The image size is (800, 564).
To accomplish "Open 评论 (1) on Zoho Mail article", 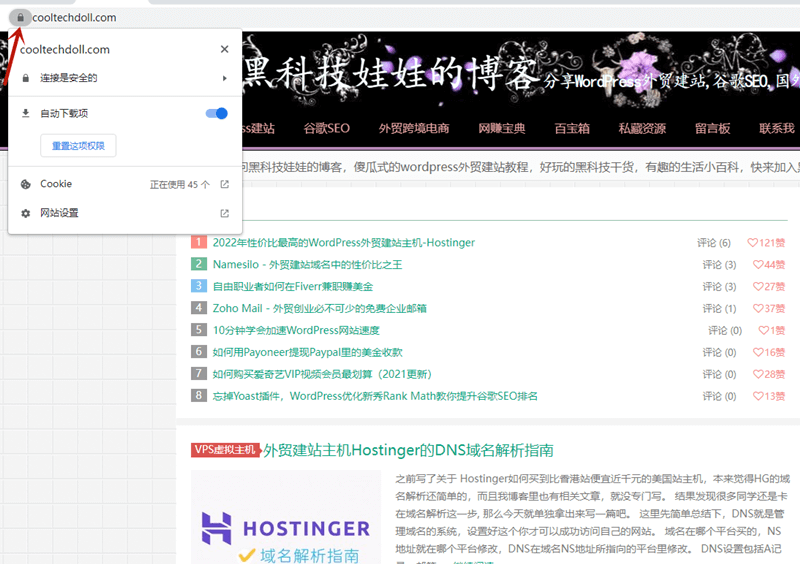I will click(x=719, y=309).
